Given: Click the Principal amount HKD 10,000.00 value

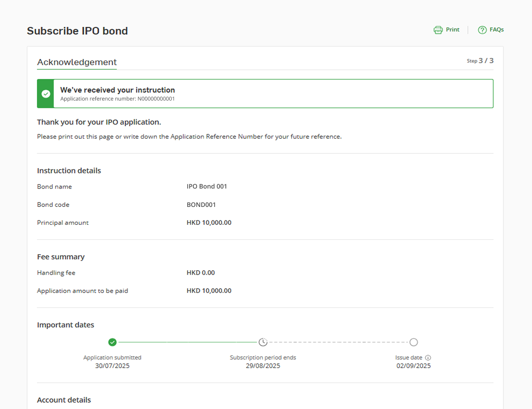Looking at the screenshot, I should [x=209, y=222].
